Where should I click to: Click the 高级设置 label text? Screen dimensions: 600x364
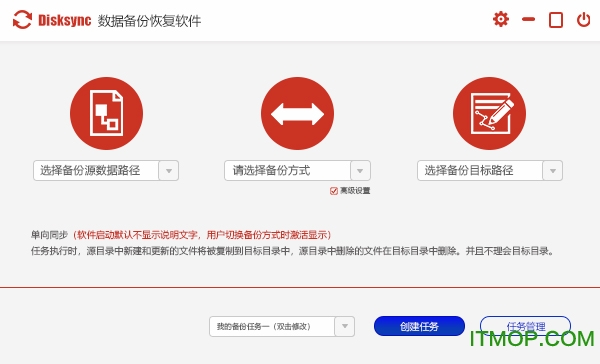355,191
